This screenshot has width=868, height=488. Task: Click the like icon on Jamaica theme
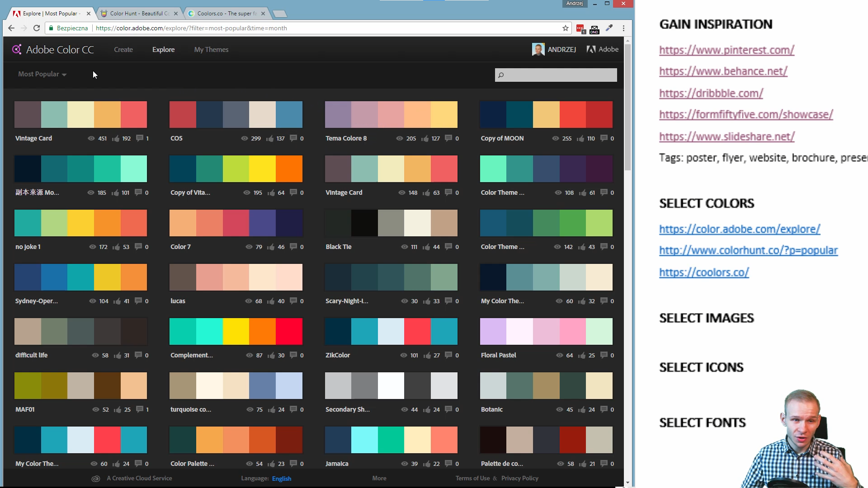pos(427,464)
